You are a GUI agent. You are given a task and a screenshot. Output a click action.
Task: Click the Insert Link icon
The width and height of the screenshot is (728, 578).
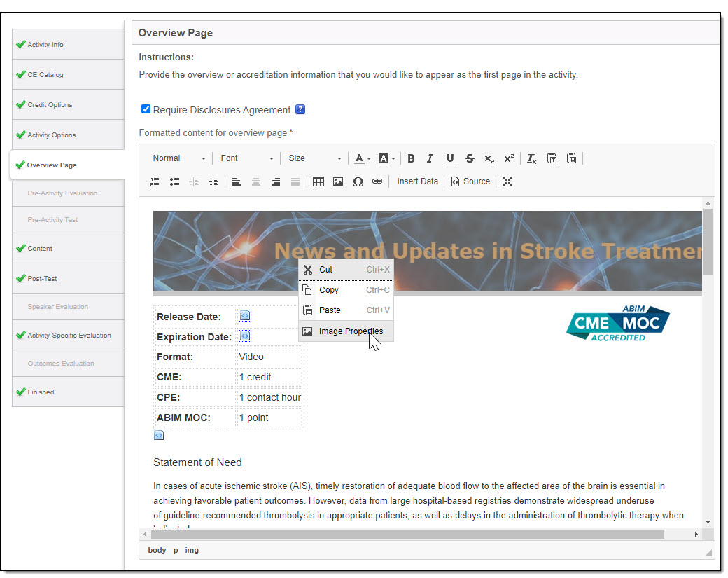pyautogui.click(x=377, y=181)
